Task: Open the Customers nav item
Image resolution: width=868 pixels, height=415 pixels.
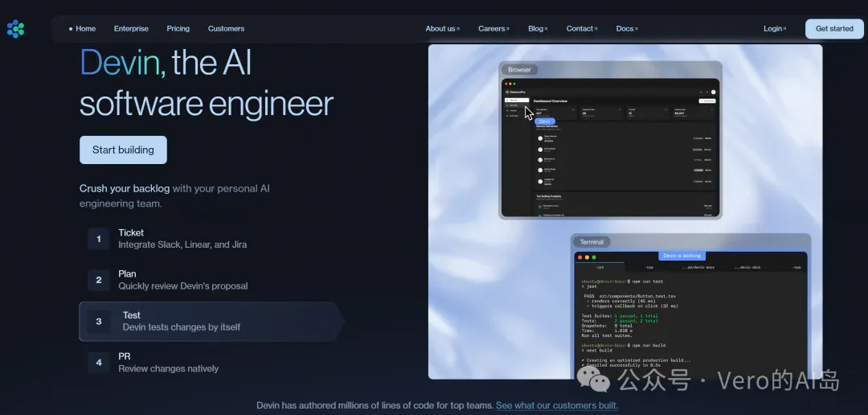Action: pyautogui.click(x=226, y=29)
